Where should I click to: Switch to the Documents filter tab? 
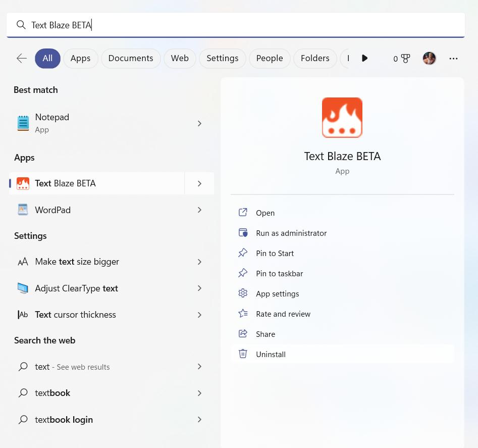(x=131, y=58)
